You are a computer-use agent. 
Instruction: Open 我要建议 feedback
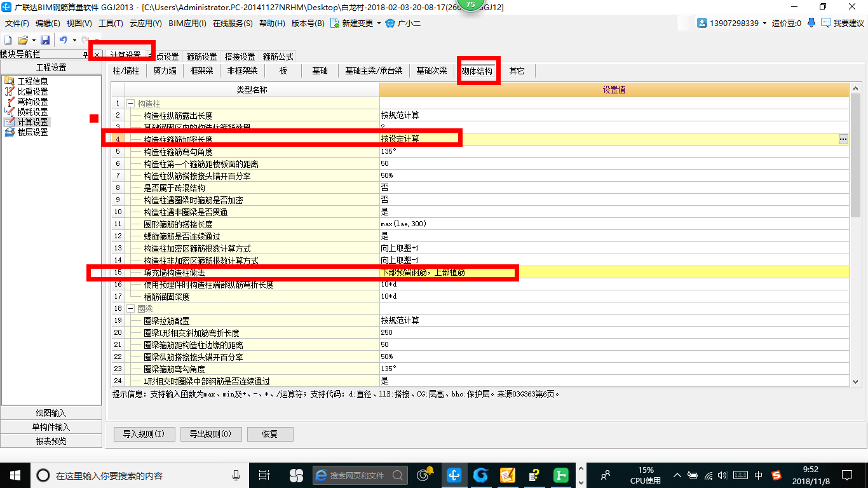click(843, 23)
